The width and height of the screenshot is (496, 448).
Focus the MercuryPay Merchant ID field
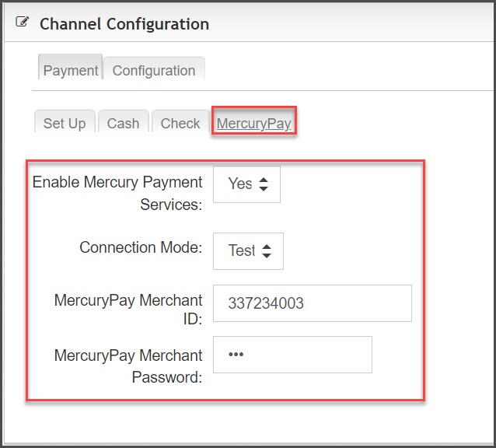click(313, 303)
